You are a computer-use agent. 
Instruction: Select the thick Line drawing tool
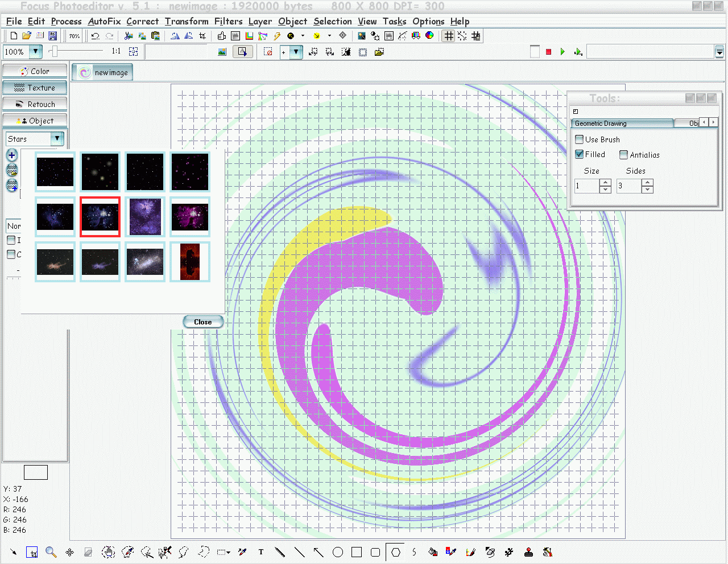[x=280, y=552]
